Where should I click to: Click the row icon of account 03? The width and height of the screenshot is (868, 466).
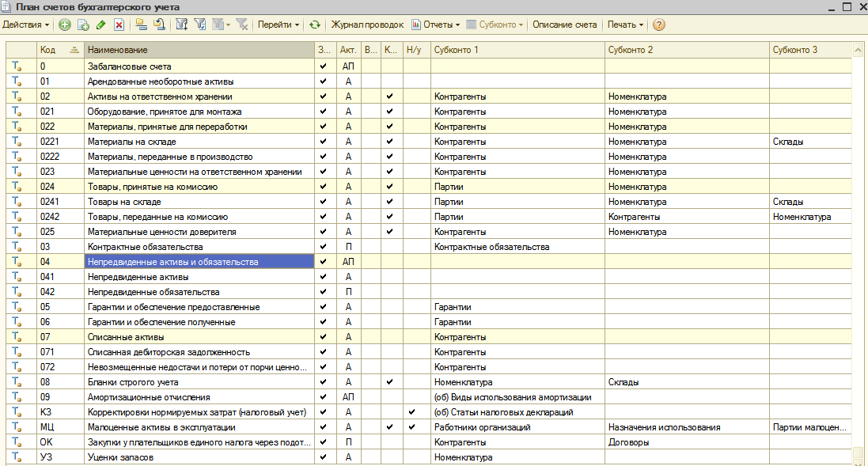pos(17,247)
